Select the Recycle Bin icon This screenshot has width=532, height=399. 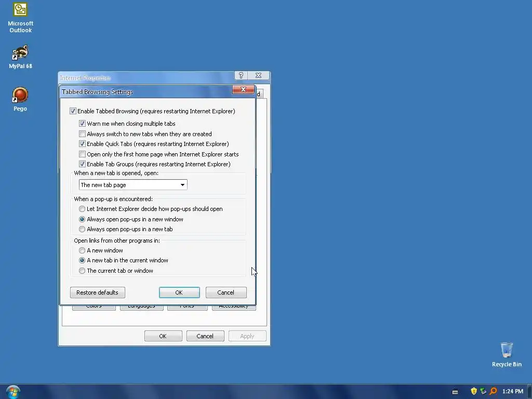507,354
